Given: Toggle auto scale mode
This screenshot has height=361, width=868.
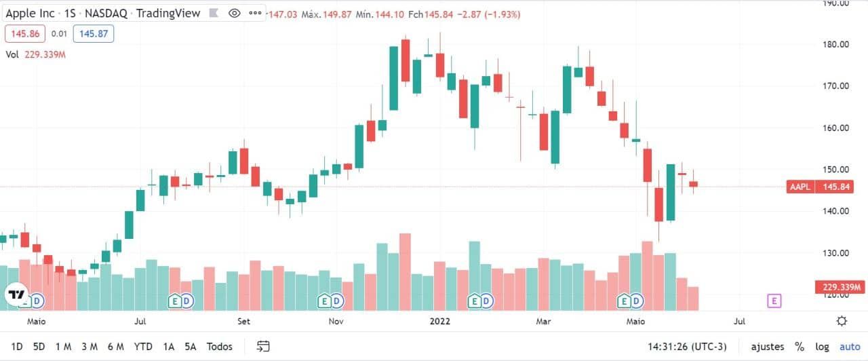Looking at the screenshot, I should (849, 347).
